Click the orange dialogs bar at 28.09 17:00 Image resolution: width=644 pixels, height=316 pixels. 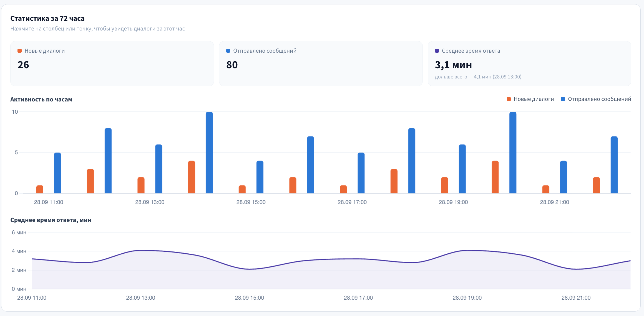click(x=343, y=189)
